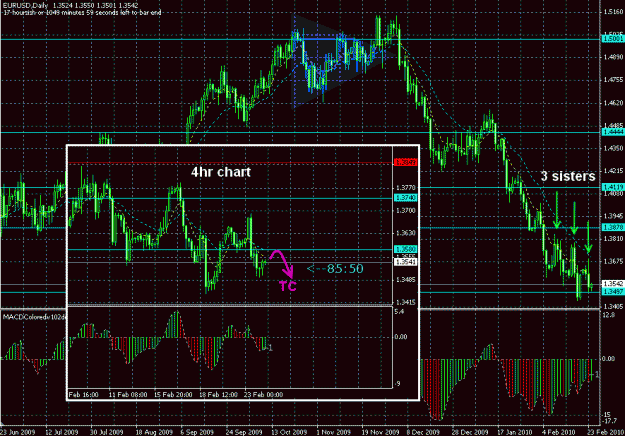
Task: Click the '15 Feb 20:00' inset time label
Action: [173, 395]
